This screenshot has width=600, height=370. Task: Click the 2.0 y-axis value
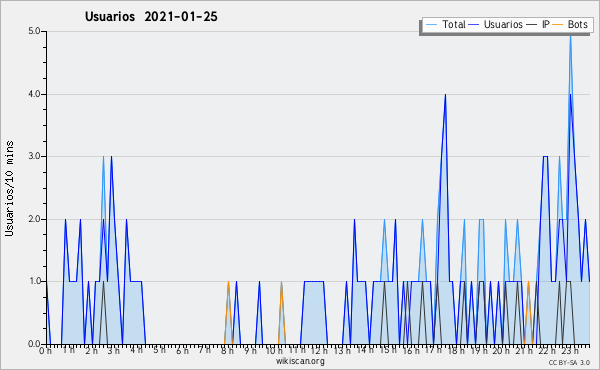click(34, 219)
